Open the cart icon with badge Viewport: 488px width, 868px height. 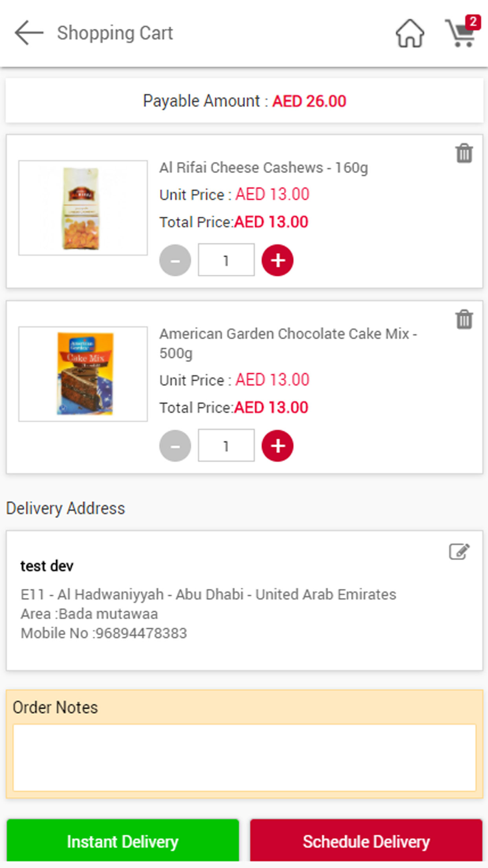461,32
